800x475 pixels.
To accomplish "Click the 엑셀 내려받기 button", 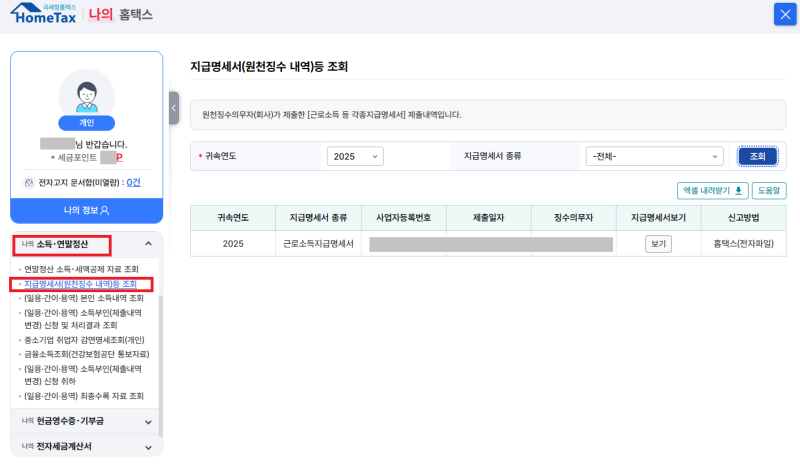I will point(713,191).
